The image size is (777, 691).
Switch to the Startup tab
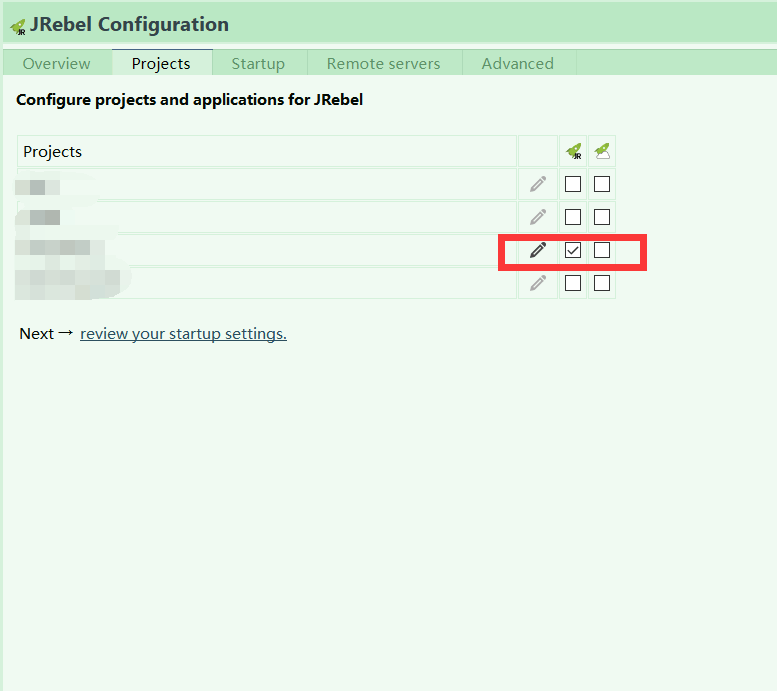pyautogui.click(x=258, y=63)
